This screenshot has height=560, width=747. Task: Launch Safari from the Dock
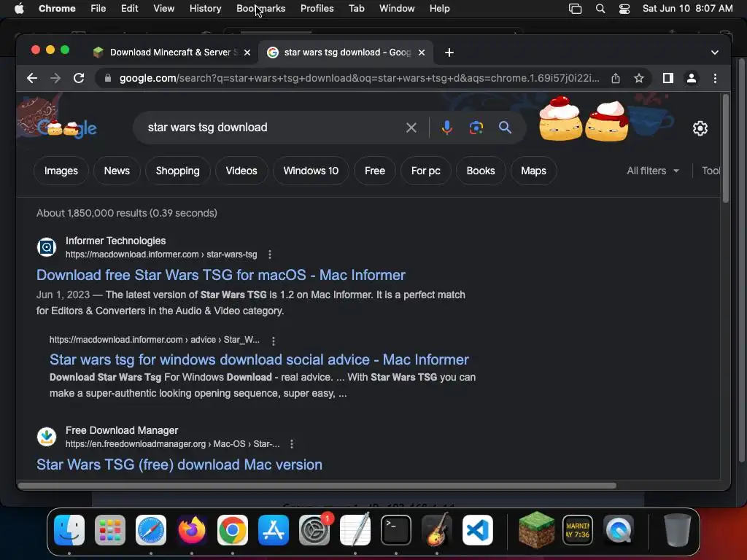click(151, 530)
